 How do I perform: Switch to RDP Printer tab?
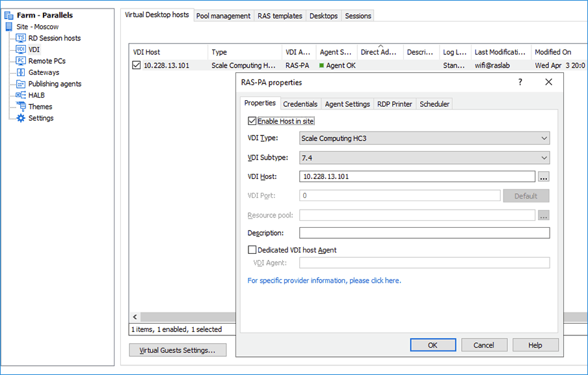tap(395, 104)
